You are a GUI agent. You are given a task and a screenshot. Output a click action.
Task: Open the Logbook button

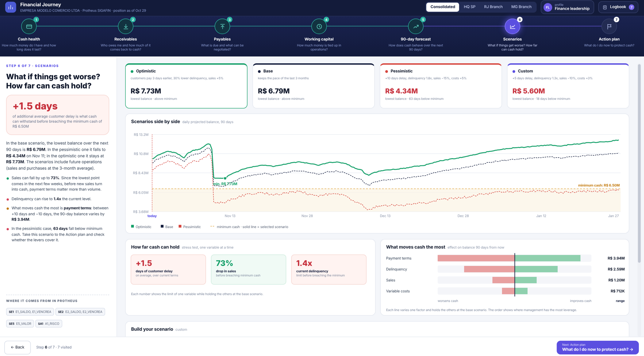point(618,7)
